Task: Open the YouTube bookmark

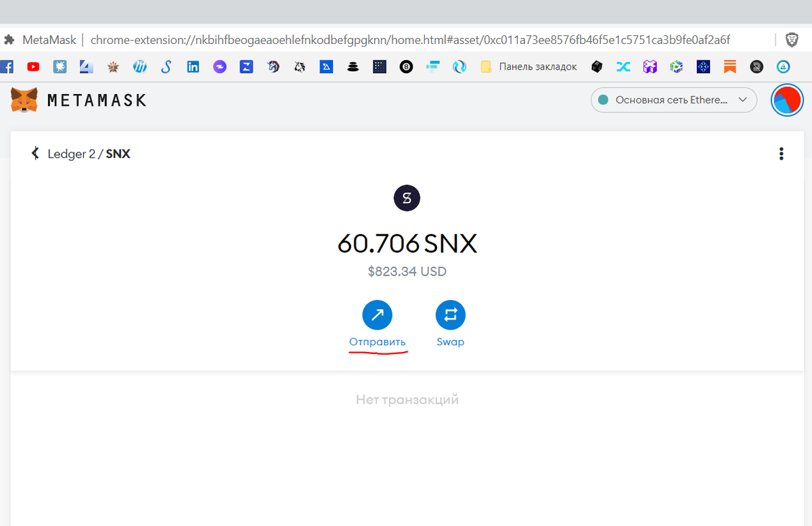Action: coord(33,67)
